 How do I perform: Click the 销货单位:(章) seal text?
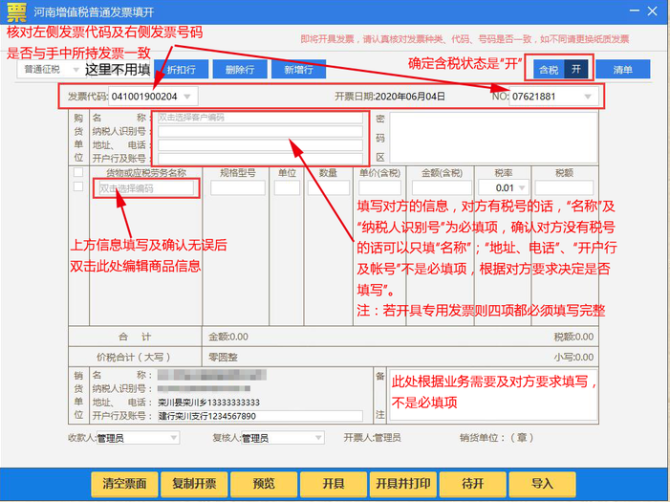coord(497,437)
